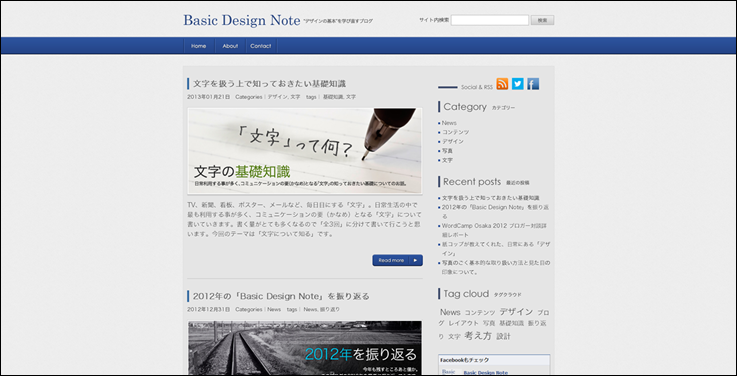This screenshot has height=376, width=737.
Task: Open recent post 紙コップが教えてくれた
Action: (x=496, y=249)
